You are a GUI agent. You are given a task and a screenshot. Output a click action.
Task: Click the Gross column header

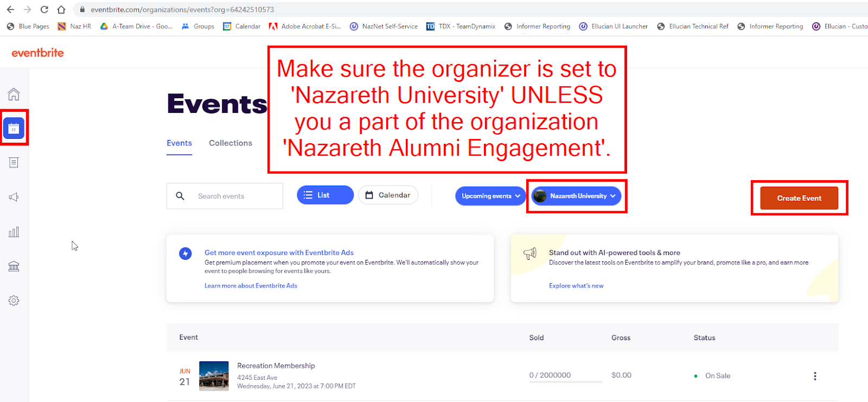point(621,337)
